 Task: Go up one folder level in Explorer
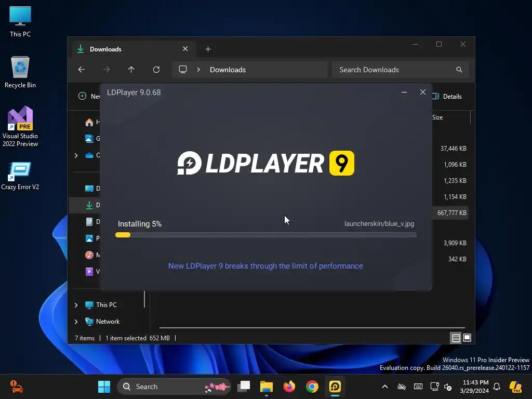pyautogui.click(x=131, y=70)
